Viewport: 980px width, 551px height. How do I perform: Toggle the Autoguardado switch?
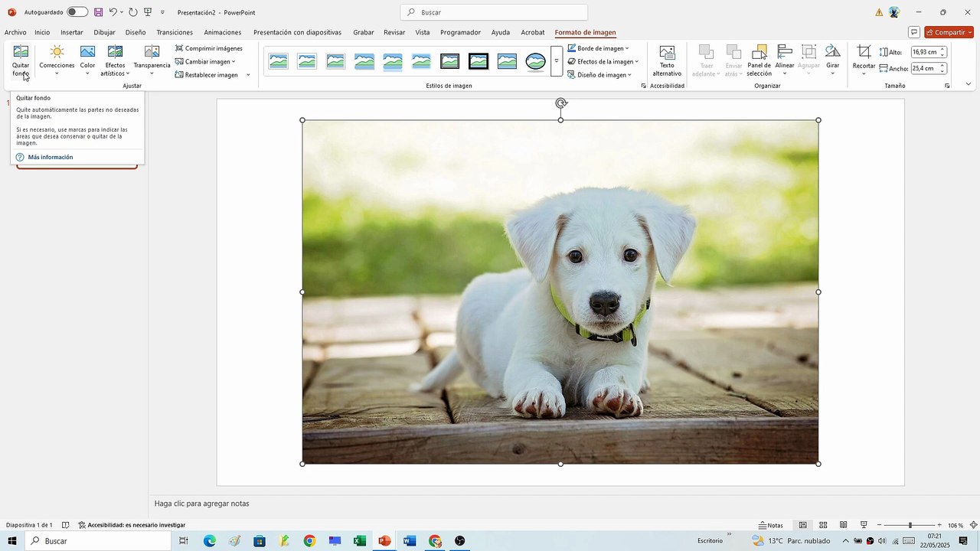[77, 12]
